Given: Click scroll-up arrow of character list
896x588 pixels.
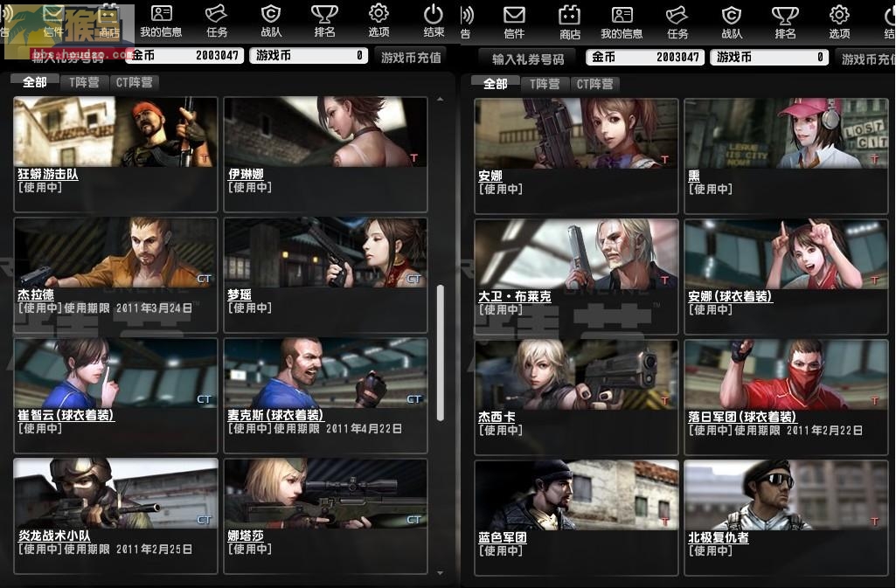Looking at the screenshot, I should click(x=440, y=100).
